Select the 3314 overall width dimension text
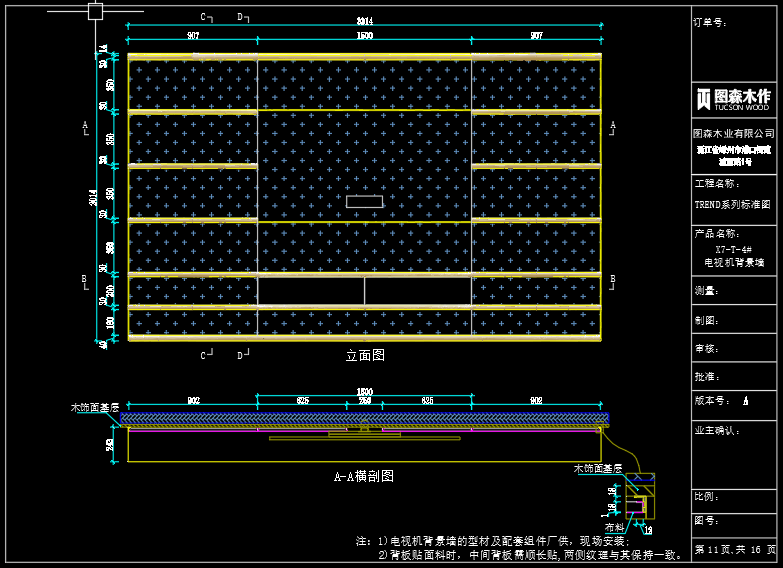Image resolution: width=783 pixels, height=568 pixels. (x=364, y=21)
